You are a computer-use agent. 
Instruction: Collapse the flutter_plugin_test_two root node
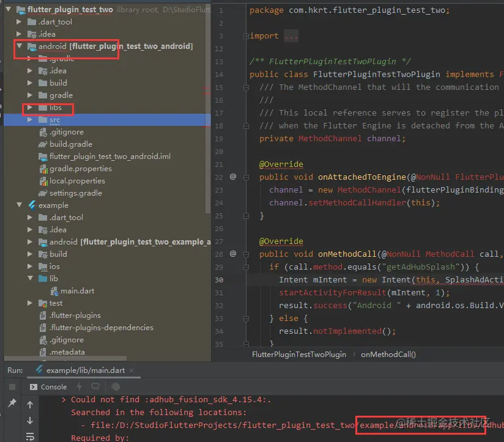coord(9,9)
